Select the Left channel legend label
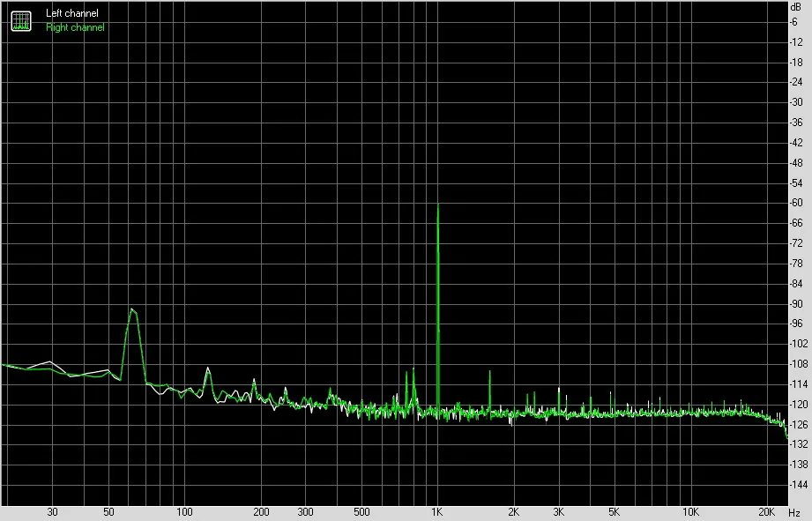812x521 pixels. 72,13
